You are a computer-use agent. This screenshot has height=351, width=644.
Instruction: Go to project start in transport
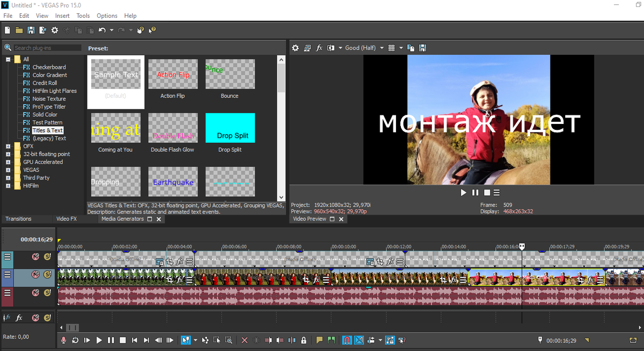click(135, 340)
